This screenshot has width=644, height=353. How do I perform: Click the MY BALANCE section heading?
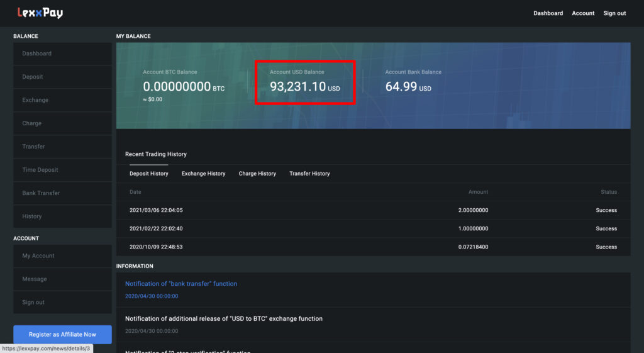pos(133,36)
